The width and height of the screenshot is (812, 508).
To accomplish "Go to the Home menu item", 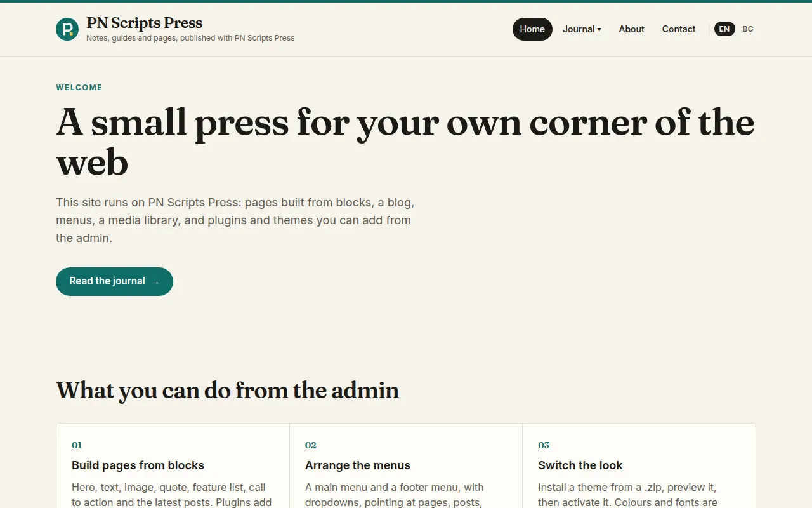I will coord(532,29).
